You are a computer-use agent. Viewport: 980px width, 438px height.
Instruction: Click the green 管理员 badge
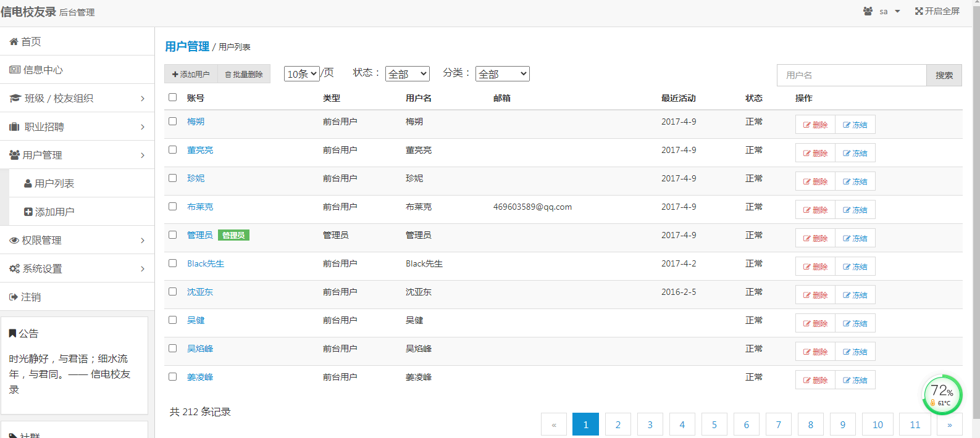point(233,235)
